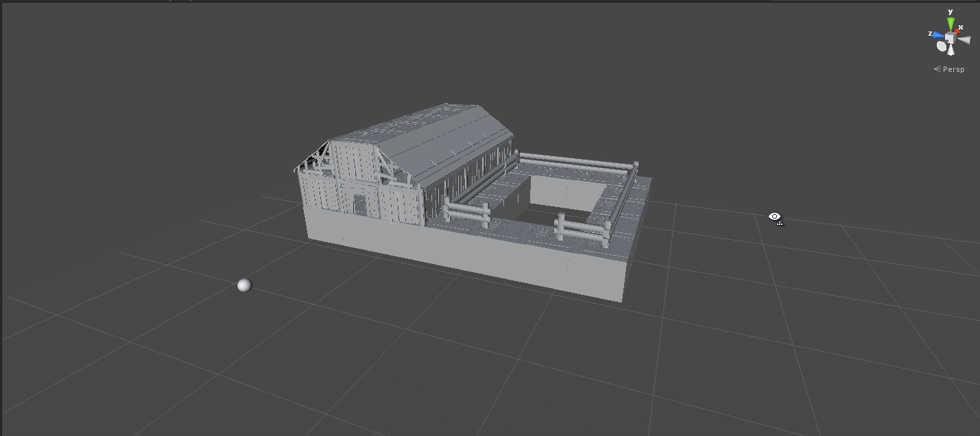Click the gray right-pointing cone on the gizmo
Screen dimensions: 980x436
[964, 40]
